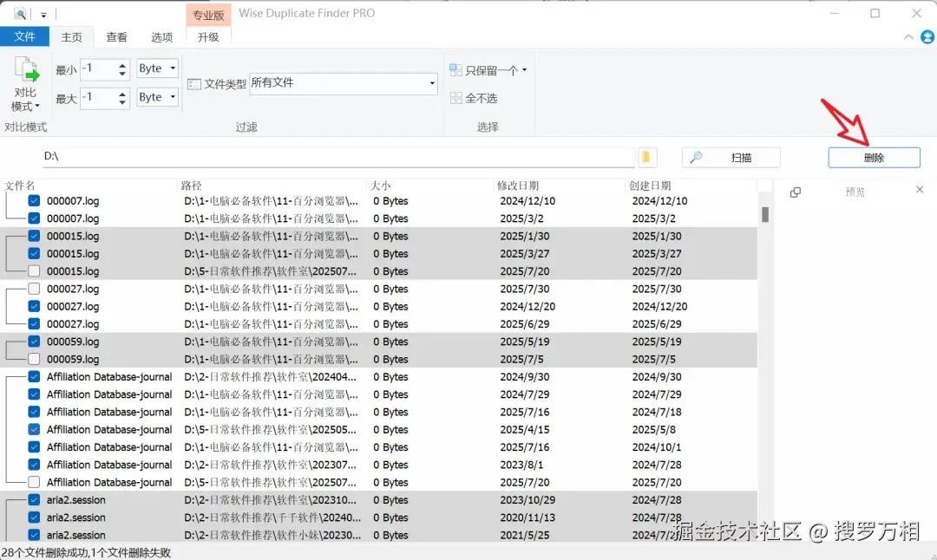Check 000027.log dated 2025/7/30

click(34, 289)
